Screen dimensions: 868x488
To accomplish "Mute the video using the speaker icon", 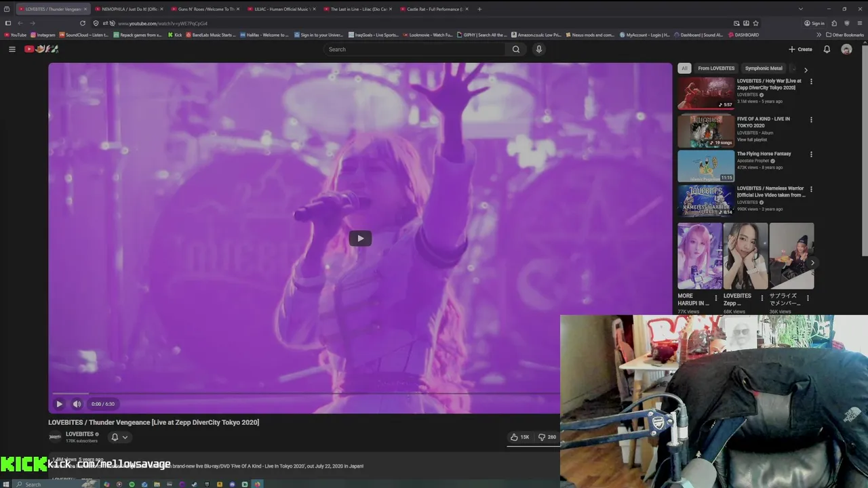I will (77, 404).
